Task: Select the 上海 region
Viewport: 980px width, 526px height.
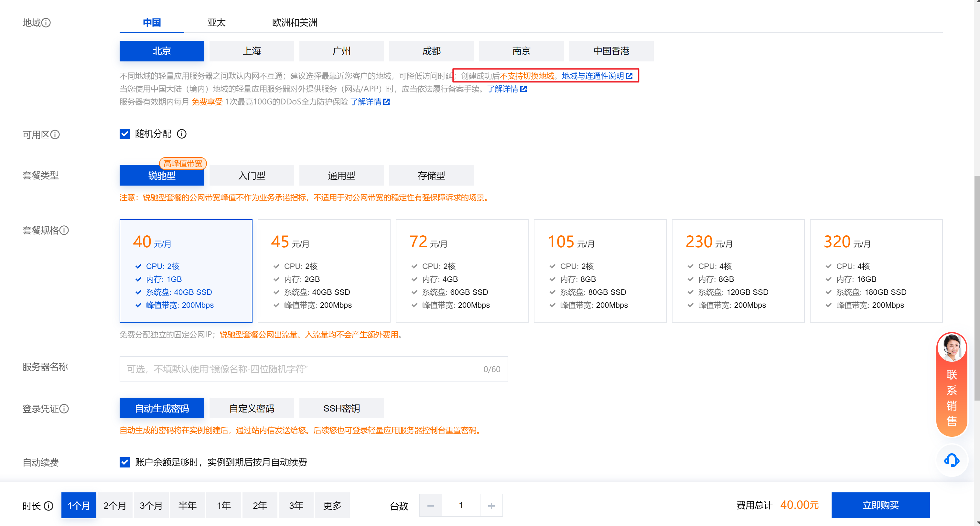Action: tap(252, 51)
